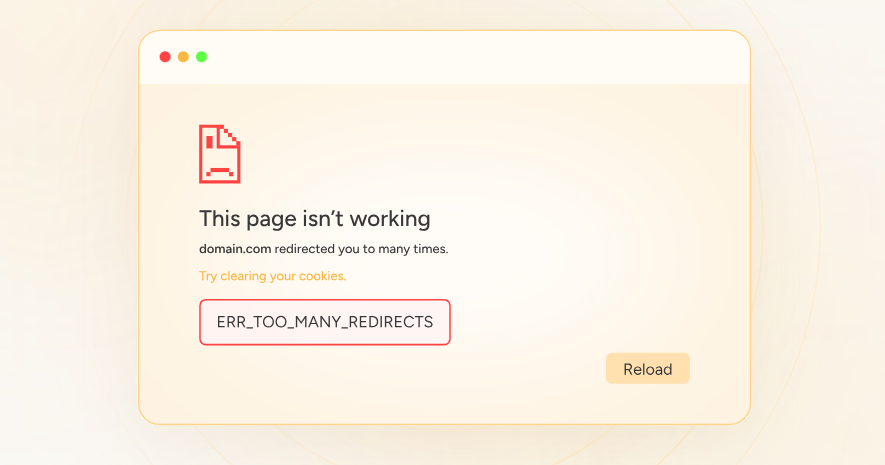This screenshot has width=885, height=465.
Task: Select the ERR_TOO_MANY_REDIRECTS error code box
Action: click(x=324, y=322)
